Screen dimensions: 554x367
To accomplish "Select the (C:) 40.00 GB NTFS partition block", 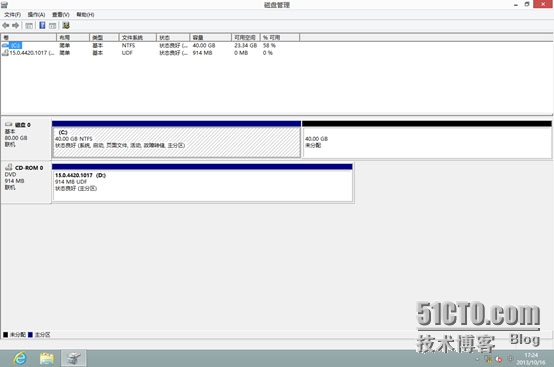I will pos(176,140).
